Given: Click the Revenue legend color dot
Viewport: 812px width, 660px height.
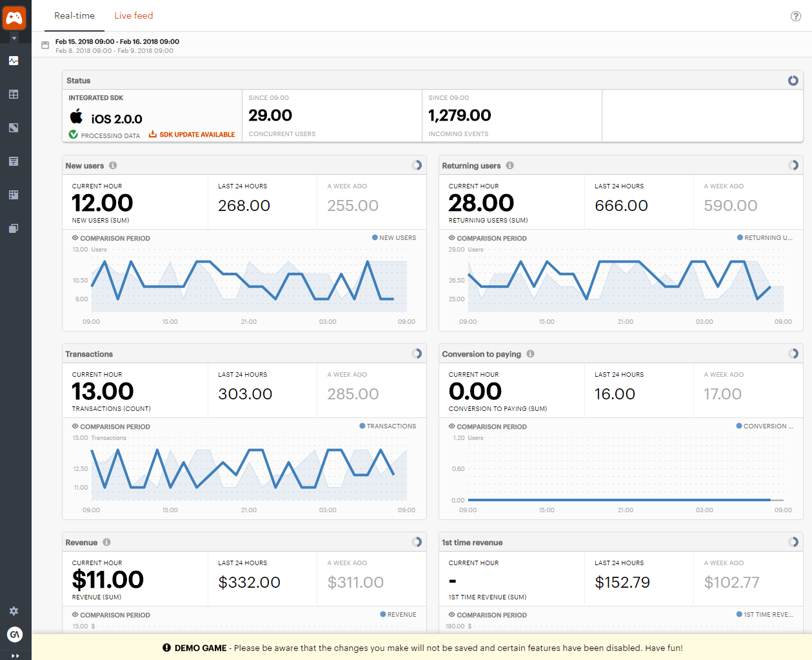Looking at the screenshot, I should pyautogui.click(x=383, y=615).
